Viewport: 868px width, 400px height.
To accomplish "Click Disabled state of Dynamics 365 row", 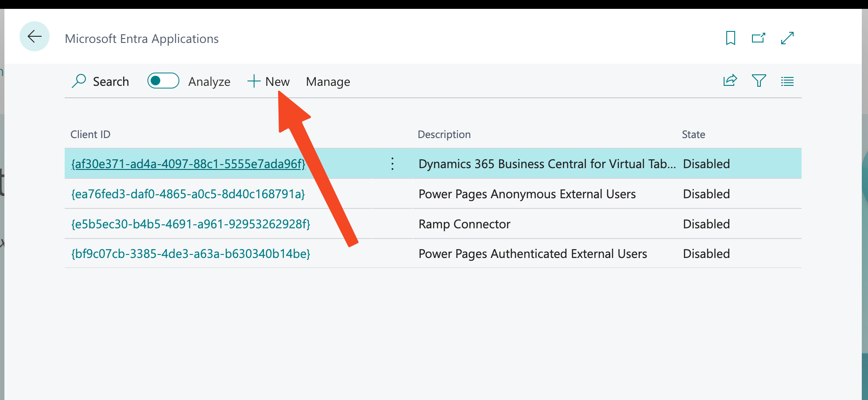I will [706, 164].
